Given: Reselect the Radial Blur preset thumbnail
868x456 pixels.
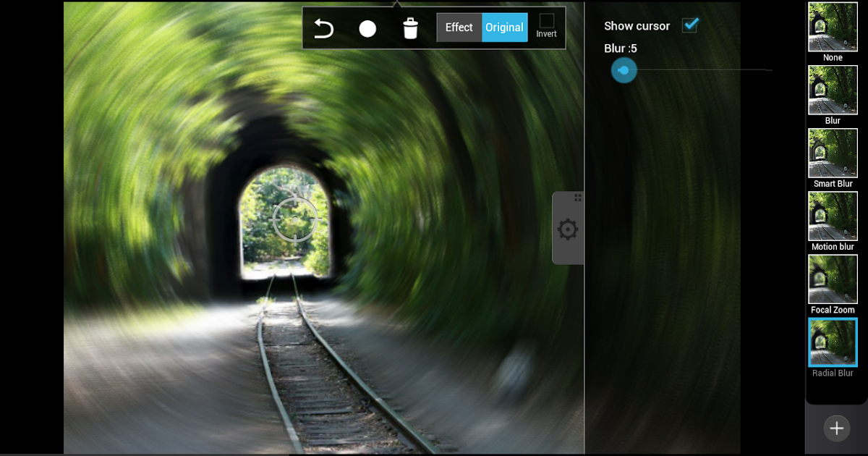Looking at the screenshot, I should point(833,342).
